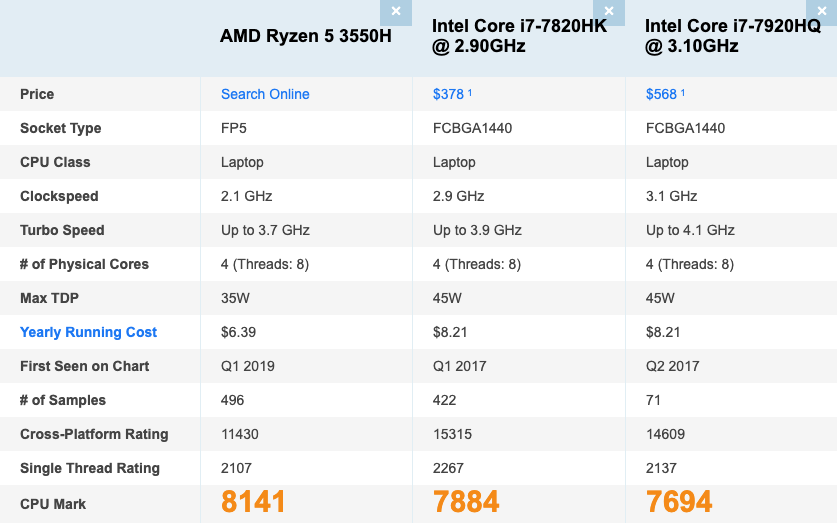Select cross-platform rating 15315
Screen dimensions: 837x523
452,434
